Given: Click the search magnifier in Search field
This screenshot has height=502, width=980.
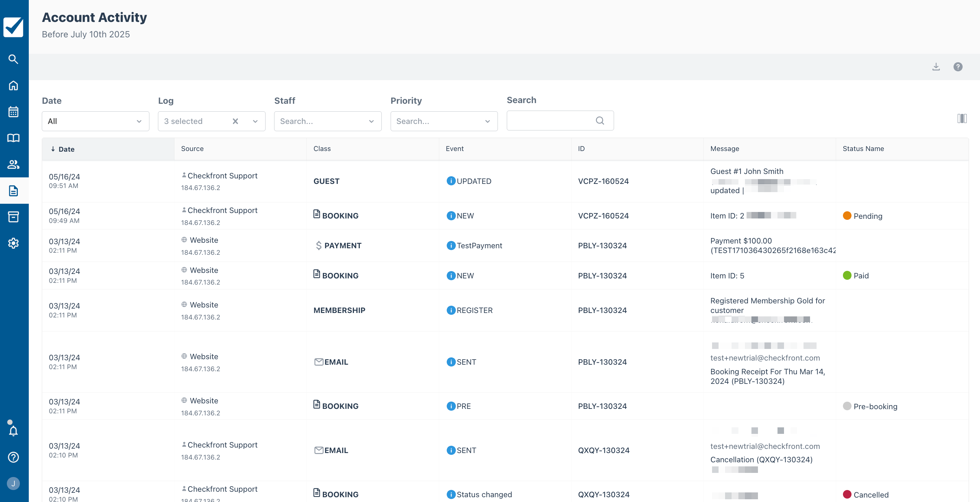Looking at the screenshot, I should click(600, 121).
